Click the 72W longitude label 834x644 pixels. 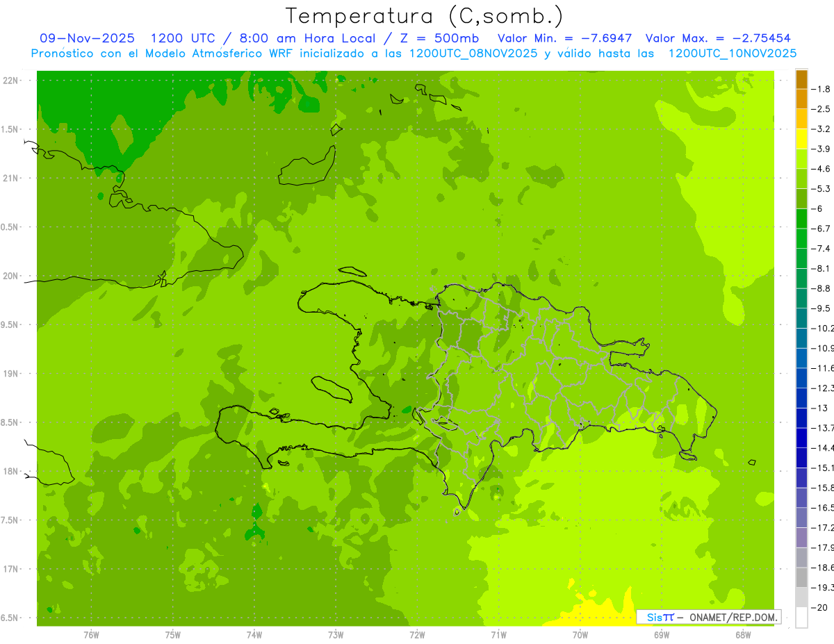click(417, 635)
